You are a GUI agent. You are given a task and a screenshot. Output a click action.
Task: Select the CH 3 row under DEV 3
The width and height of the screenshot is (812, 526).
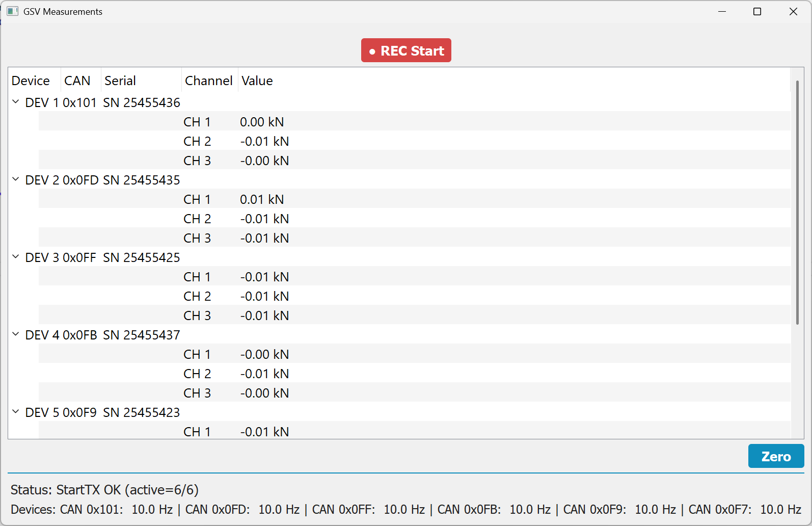pyautogui.click(x=414, y=315)
